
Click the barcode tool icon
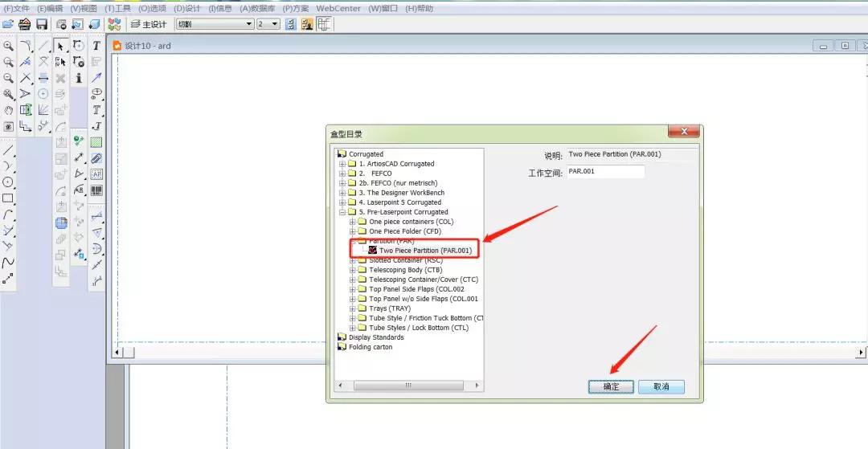pyautogui.click(x=96, y=191)
